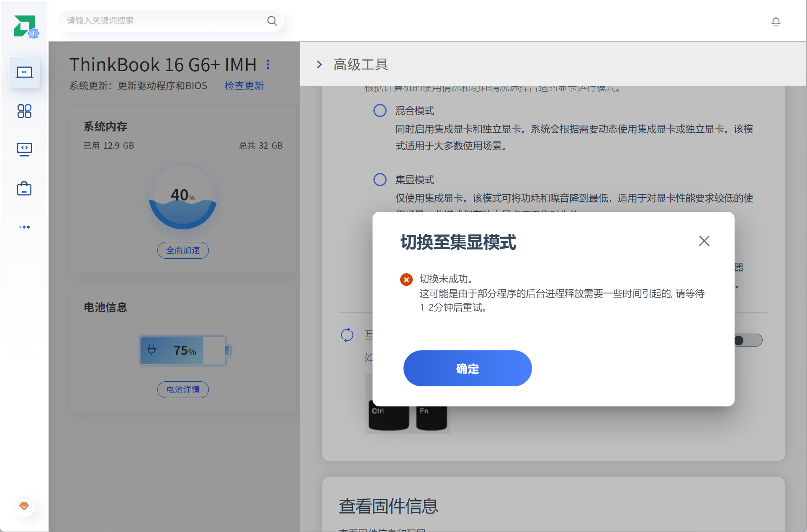Viewport: 807px width, 532px height.
Task: Click the circular refresh arrows icon
Action: pyautogui.click(x=347, y=335)
